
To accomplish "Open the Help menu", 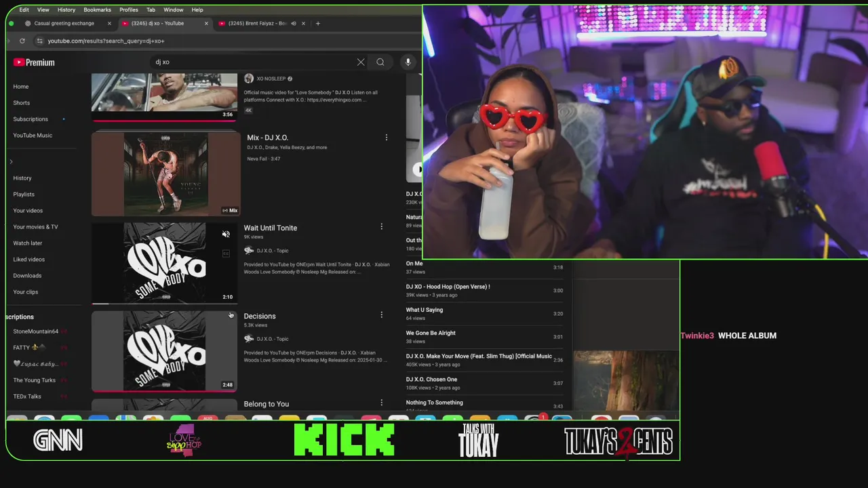I will (x=197, y=9).
